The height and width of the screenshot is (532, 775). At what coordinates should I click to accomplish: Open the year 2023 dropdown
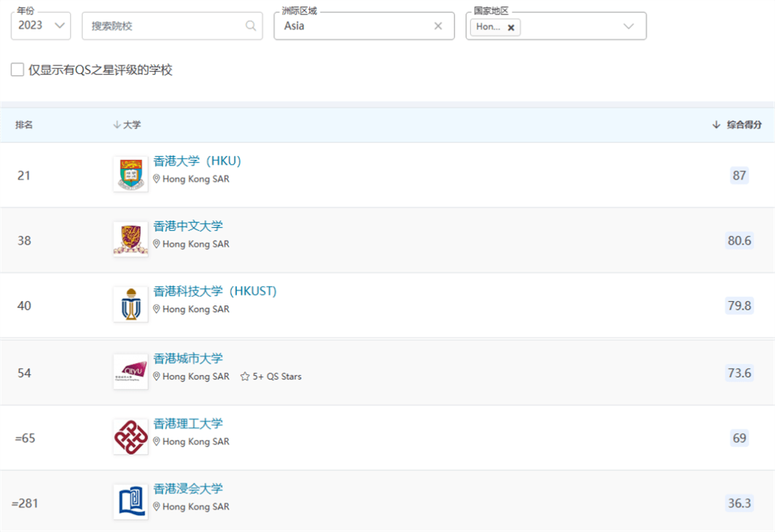41,26
